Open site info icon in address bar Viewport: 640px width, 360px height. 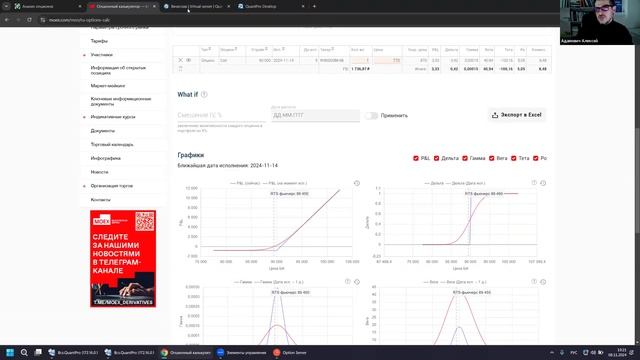(x=43, y=20)
